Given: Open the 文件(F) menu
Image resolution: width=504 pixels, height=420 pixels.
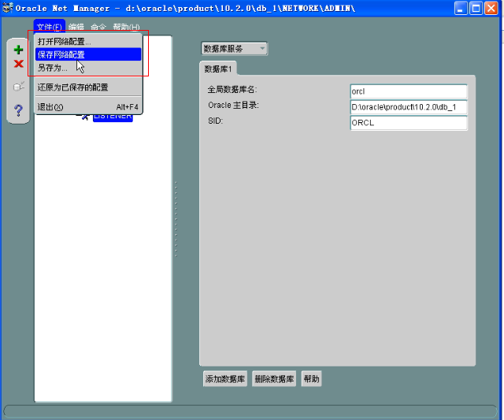Looking at the screenshot, I should click(x=49, y=27).
